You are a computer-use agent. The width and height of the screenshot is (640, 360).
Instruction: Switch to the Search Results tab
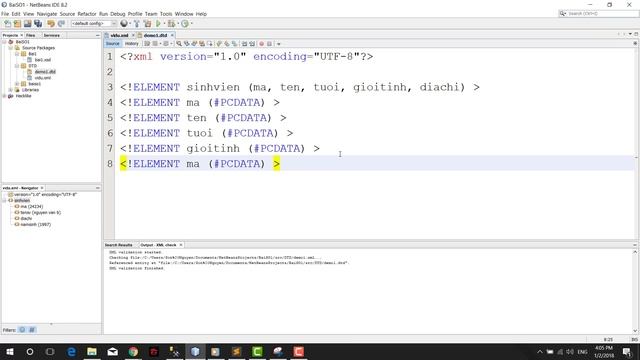[x=118, y=245]
